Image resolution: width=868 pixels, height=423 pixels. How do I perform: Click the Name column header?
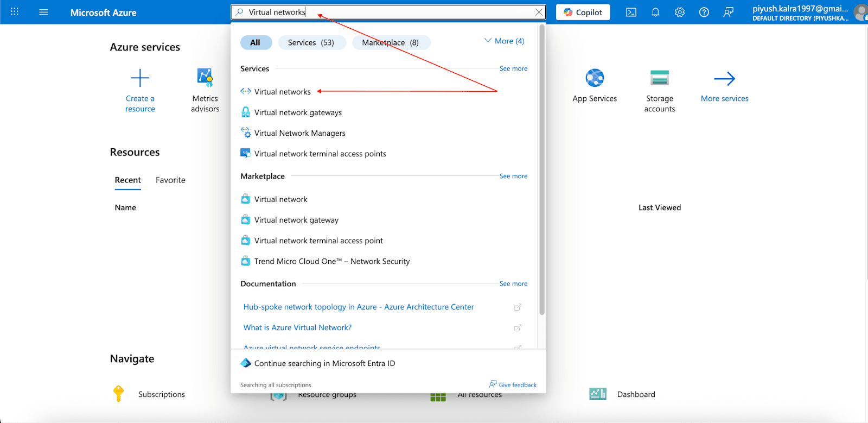[125, 207]
